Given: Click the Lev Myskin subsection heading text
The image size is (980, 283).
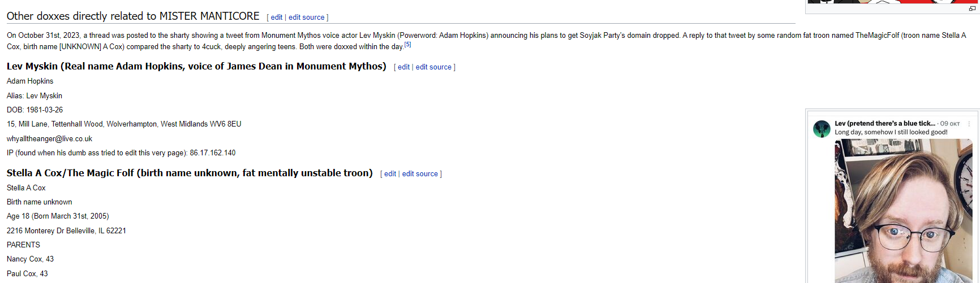Looking at the screenshot, I should (196, 67).
